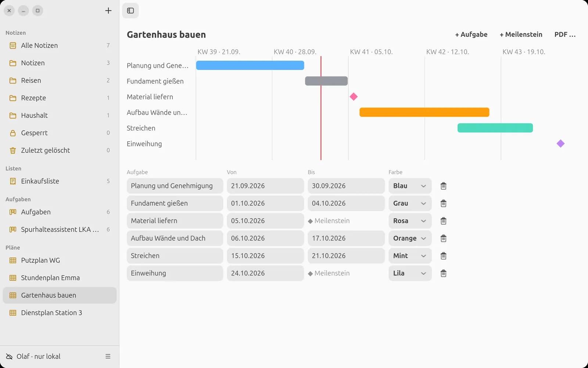
Task: Click the cloud-off sync icon for Olaf
Action: click(x=10, y=356)
